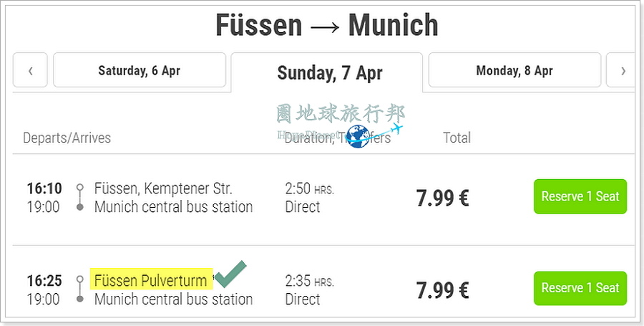Reserve 1 seat on the 16:25 departure
Viewport: 644px width, 326px height.
pyautogui.click(x=580, y=288)
